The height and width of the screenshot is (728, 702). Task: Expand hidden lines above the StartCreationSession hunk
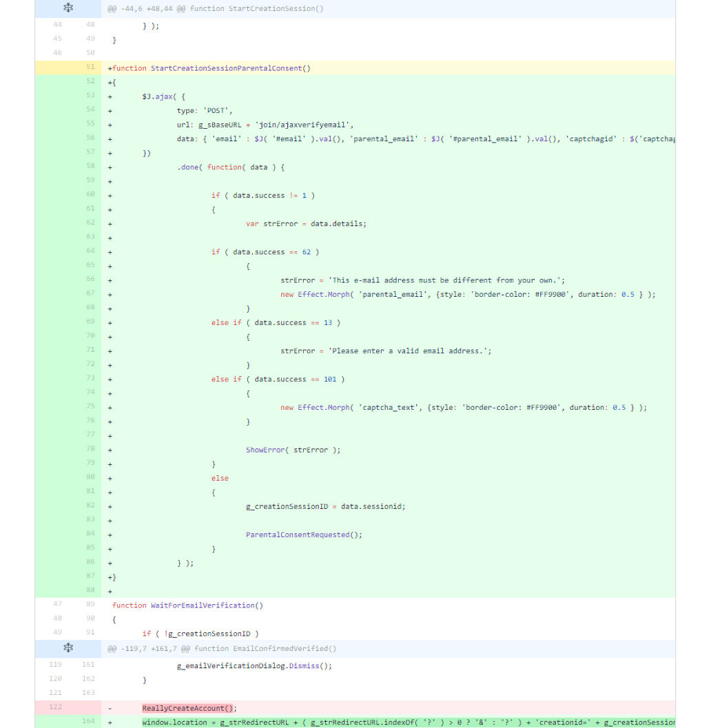coord(68,8)
